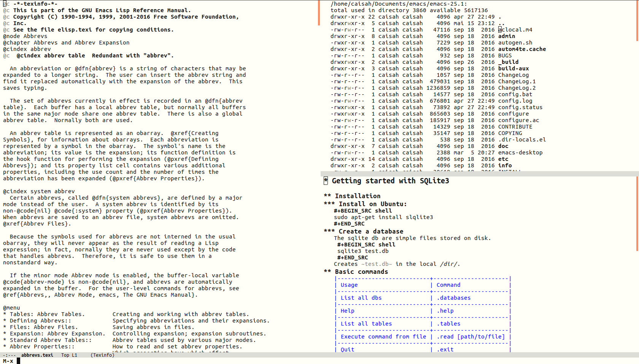Click the parent directory '..' entry

[502, 23]
